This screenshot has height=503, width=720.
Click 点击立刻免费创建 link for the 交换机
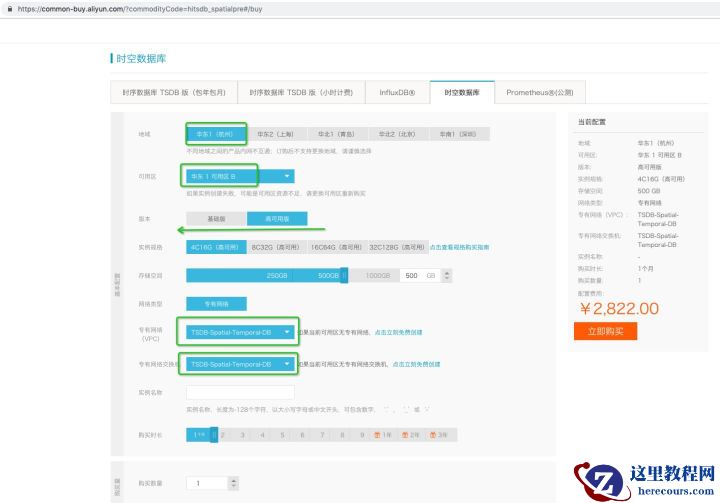tap(416, 364)
